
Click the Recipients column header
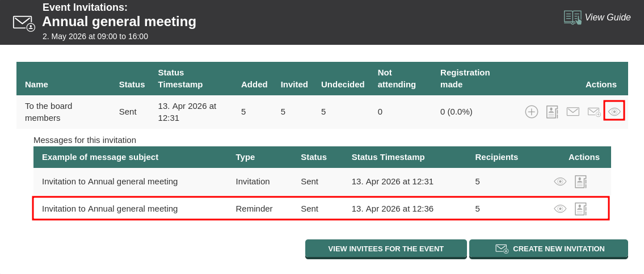496,157
